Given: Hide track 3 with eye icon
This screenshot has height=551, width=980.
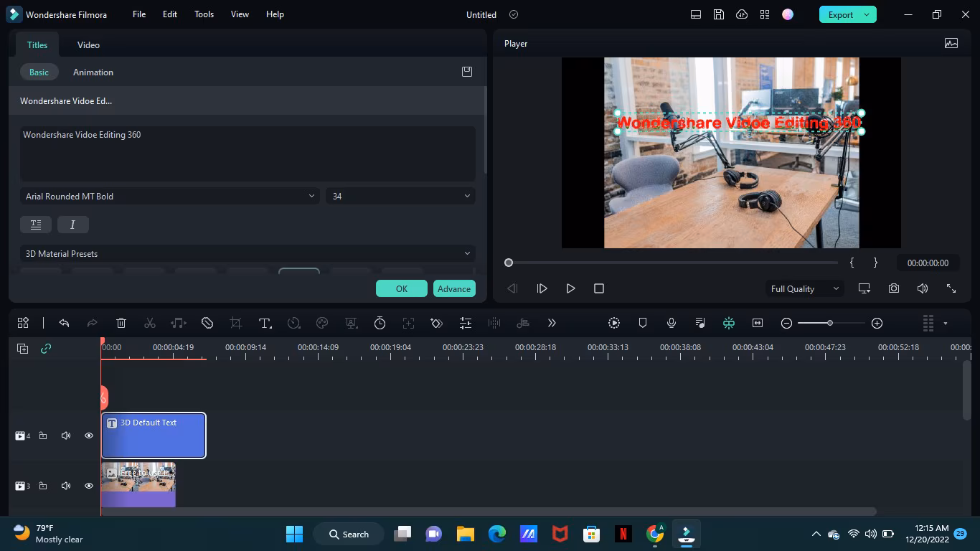Looking at the screenshot, I should [x=89, y=486].
